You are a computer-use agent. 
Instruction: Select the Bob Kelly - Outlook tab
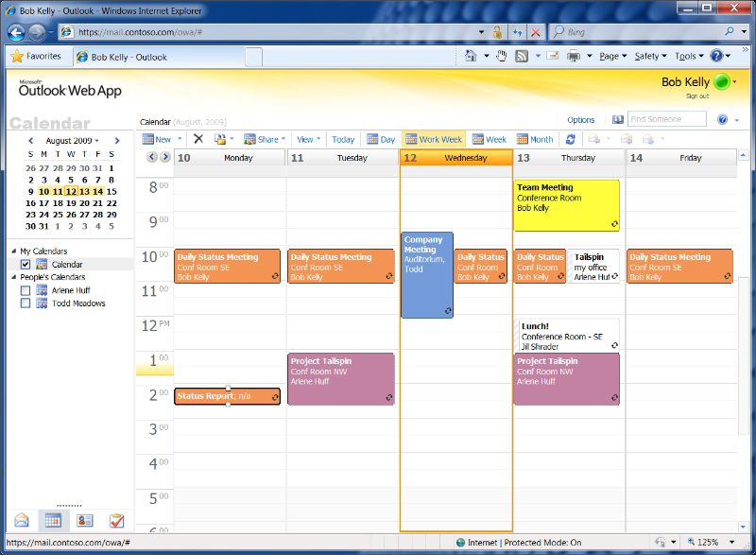[159, 57]
